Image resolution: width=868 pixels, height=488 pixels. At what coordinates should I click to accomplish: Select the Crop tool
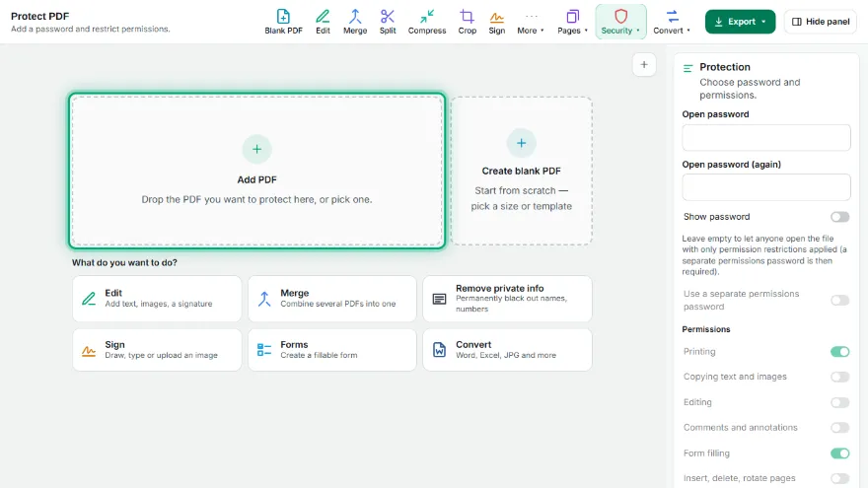468,22
